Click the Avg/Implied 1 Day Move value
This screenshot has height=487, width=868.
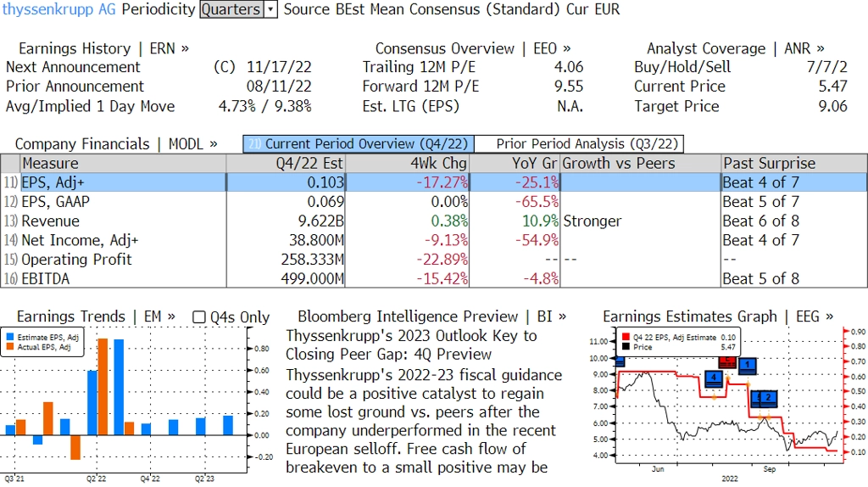[265, 106]
